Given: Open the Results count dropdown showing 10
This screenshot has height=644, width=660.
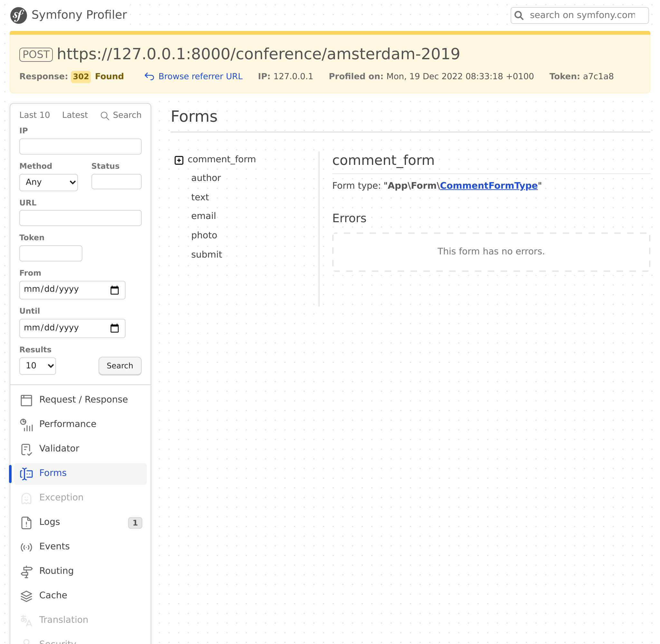Looking at the screenshot, I should (38, 366).
